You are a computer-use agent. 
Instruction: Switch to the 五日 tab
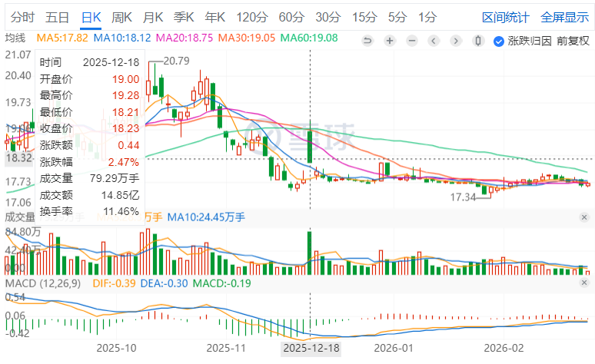(x=57, y=17)
